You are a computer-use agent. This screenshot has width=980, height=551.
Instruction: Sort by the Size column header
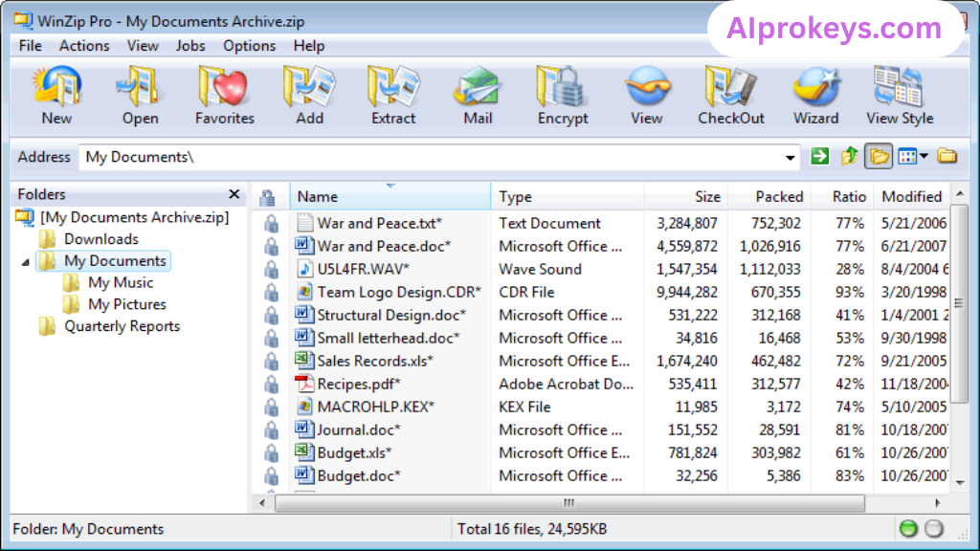685,197
